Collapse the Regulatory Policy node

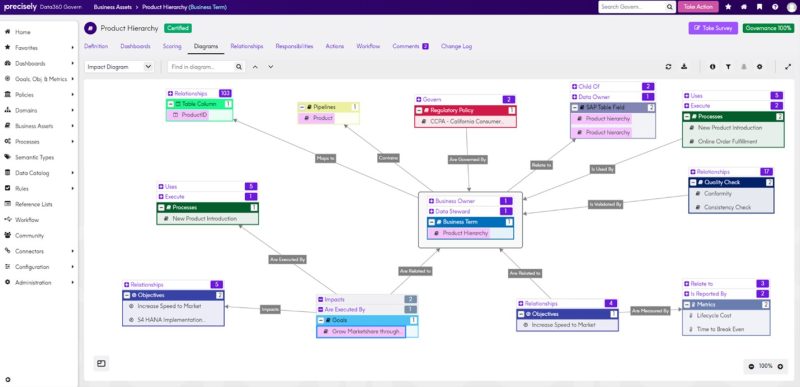(419, 110)
